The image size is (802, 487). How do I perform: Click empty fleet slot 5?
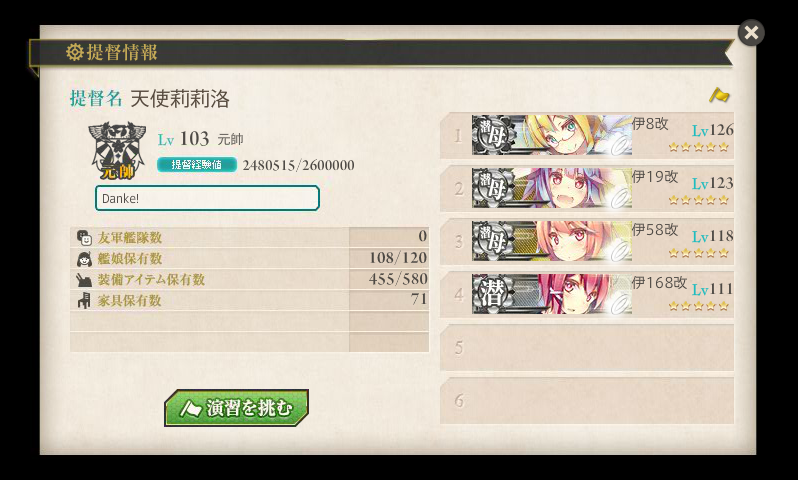587,347
